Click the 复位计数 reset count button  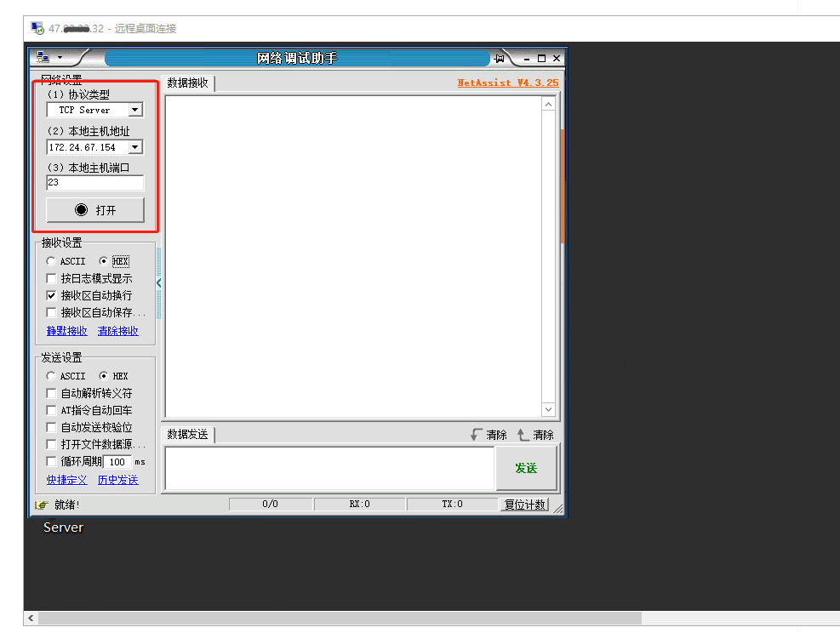[524, 505]
